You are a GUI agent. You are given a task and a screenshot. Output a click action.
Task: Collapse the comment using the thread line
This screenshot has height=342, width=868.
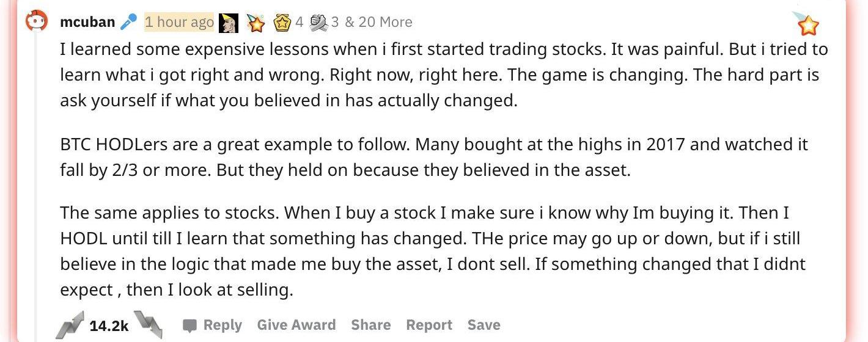click(35, 171)
